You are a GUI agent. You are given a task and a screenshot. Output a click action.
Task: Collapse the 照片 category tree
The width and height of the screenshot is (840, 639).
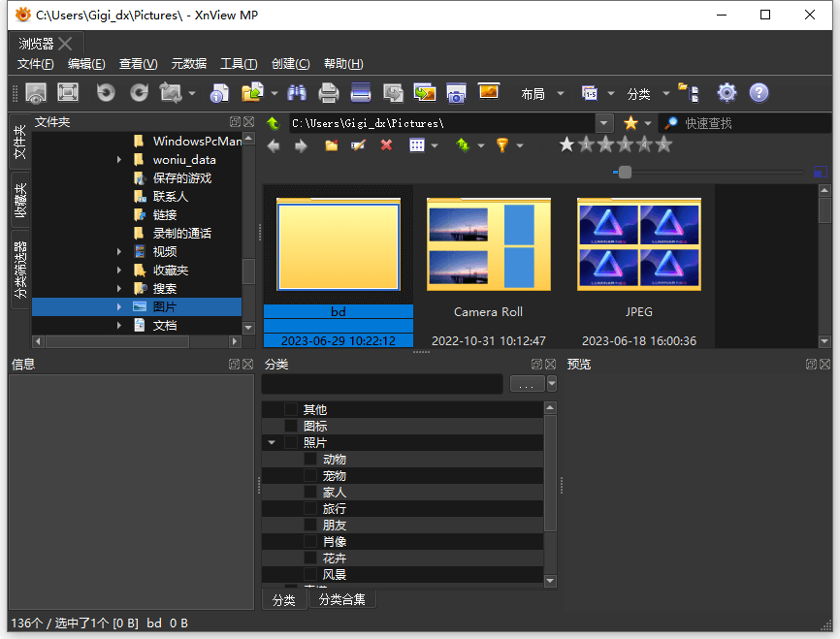(272, 442)
